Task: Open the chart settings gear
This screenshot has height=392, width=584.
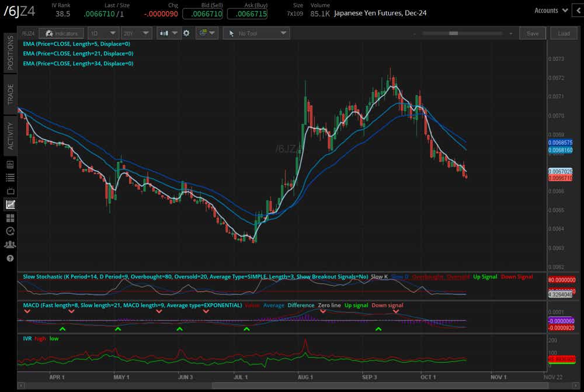Action: point(186,33)
